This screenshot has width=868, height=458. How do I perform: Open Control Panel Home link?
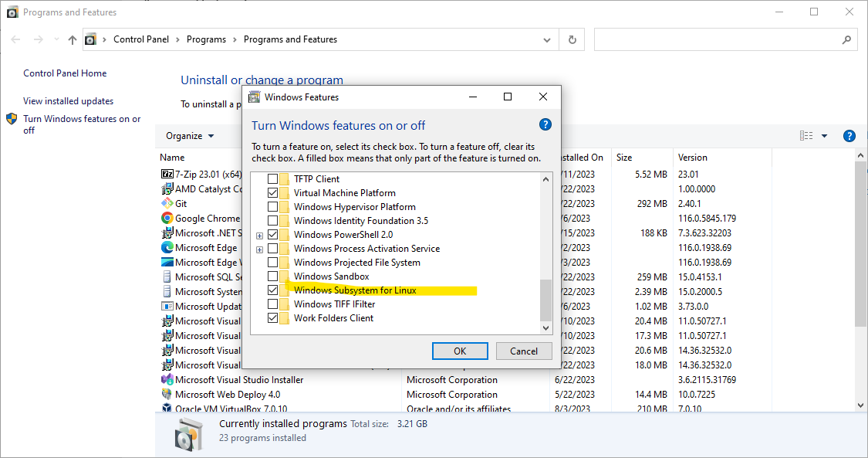pyautogui.click(x=65, y=73)
